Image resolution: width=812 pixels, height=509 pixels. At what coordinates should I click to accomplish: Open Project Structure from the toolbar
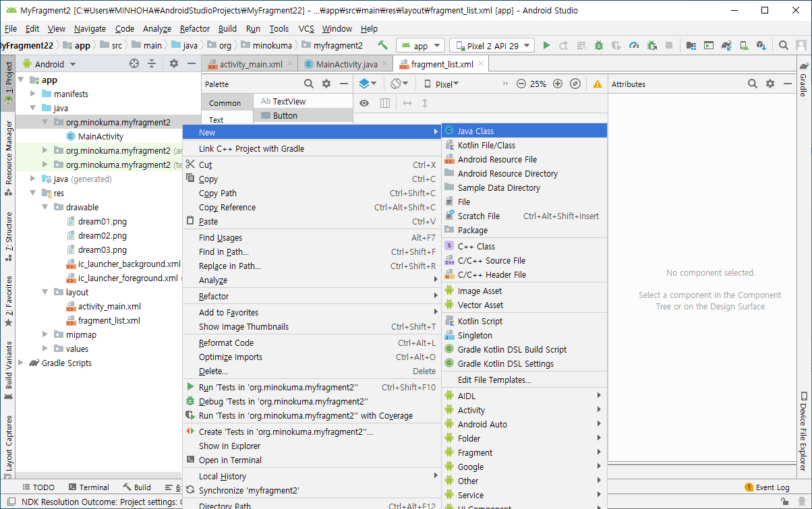pyautogui.click(x=691, y=45)
